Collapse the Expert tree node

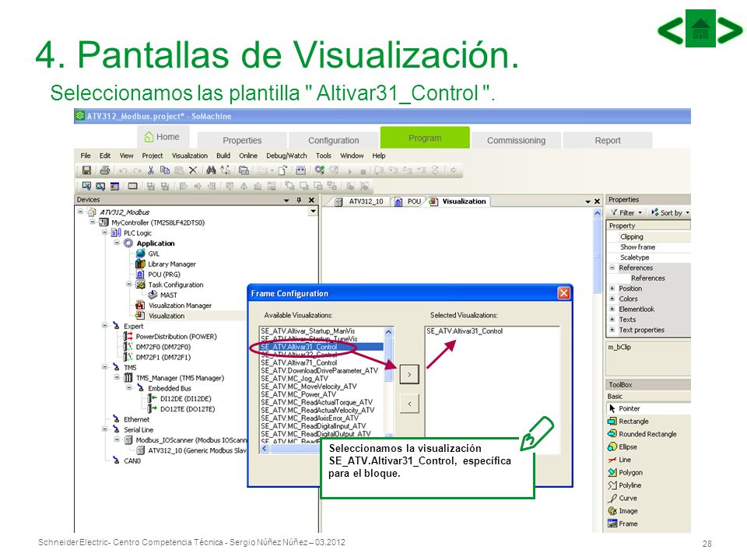tap(104, 326)
